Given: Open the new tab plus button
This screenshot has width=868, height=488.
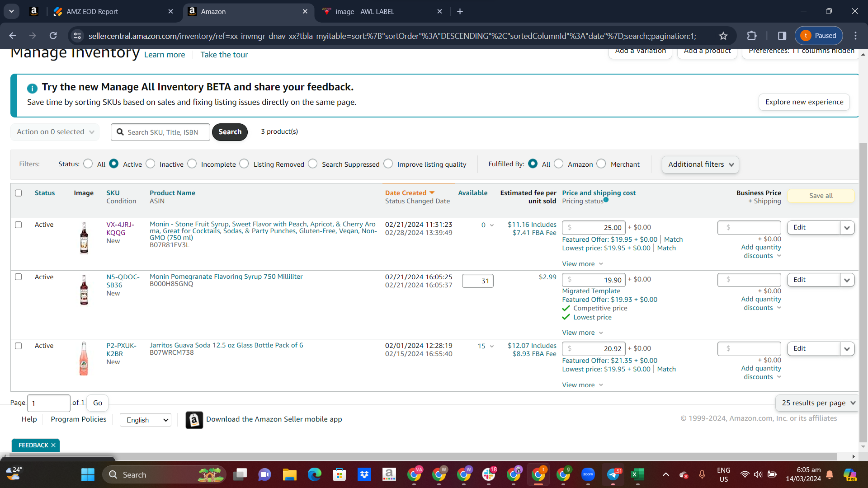Looking at the screenshot, I should (x=460, y=11).
